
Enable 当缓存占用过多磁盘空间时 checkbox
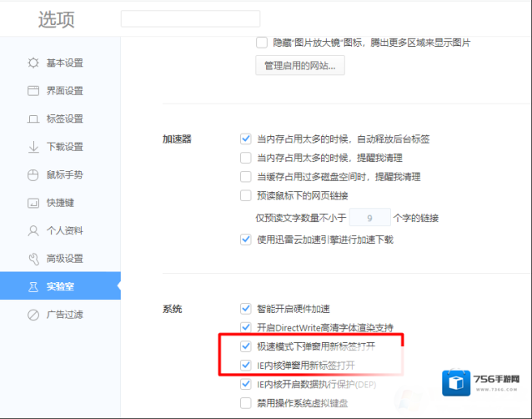point(245,176)
